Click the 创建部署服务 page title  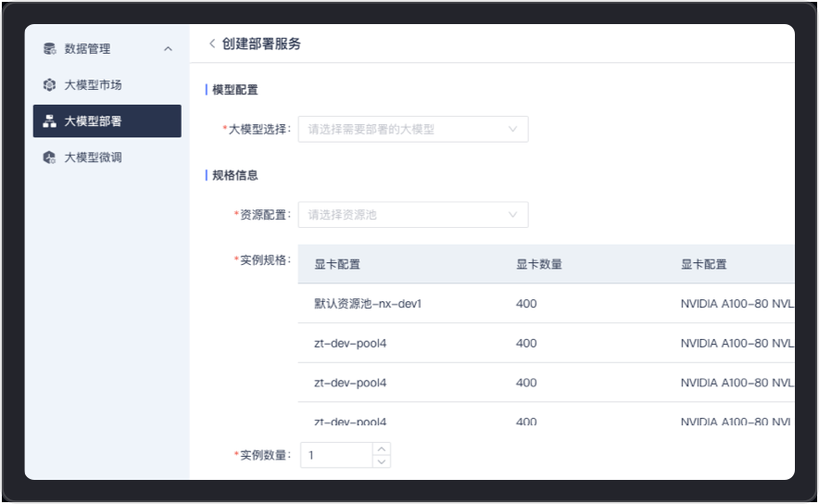[x=261, y=44]
